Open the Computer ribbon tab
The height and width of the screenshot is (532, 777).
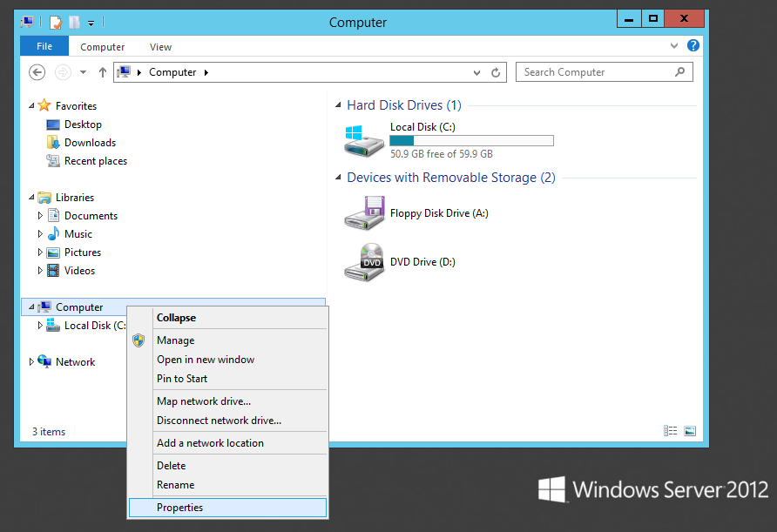click(x=103, y=47)
